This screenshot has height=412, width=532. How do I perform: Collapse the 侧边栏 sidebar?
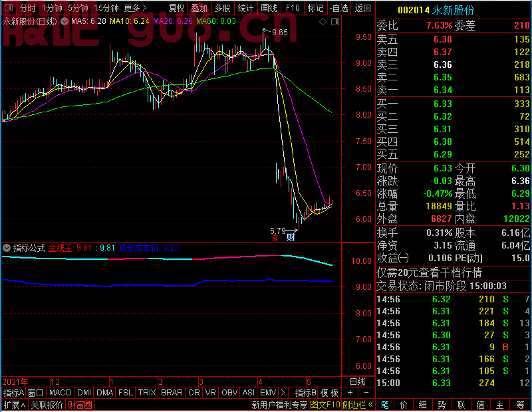tap(358, 405)
